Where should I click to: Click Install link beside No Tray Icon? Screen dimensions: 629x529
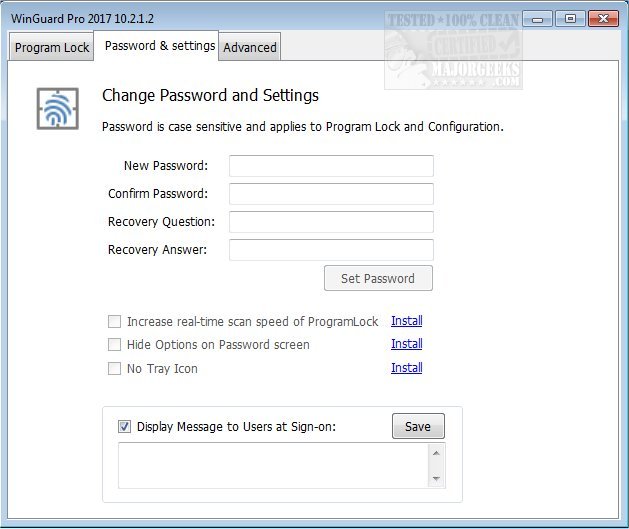coord(406,368)
